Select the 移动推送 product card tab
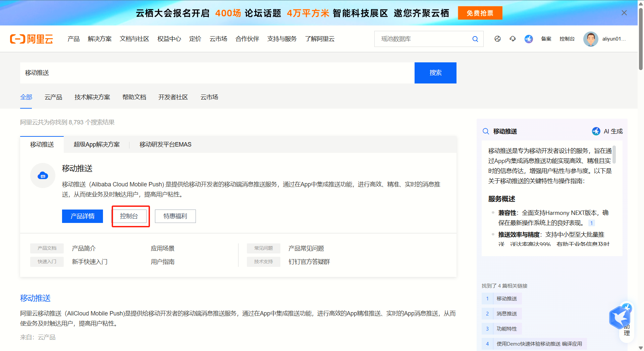The height and width of the screenshot is (351, 644). tap(42, 144)
